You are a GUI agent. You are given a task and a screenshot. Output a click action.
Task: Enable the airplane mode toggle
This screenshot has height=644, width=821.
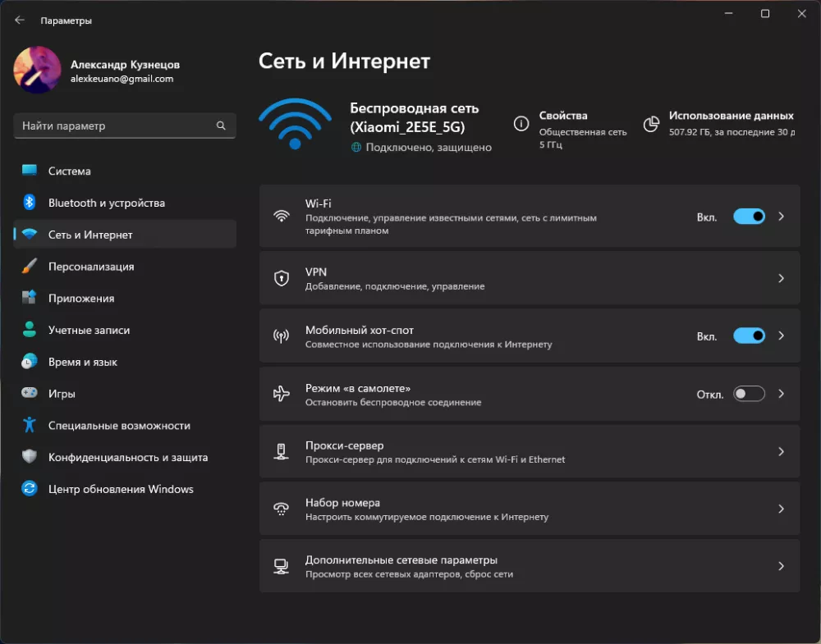(749, 394)
